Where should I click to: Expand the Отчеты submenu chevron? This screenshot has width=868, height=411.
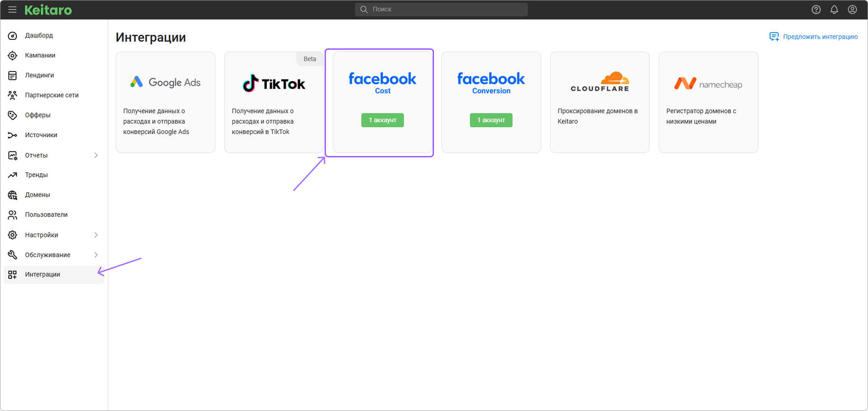(96, 156)
